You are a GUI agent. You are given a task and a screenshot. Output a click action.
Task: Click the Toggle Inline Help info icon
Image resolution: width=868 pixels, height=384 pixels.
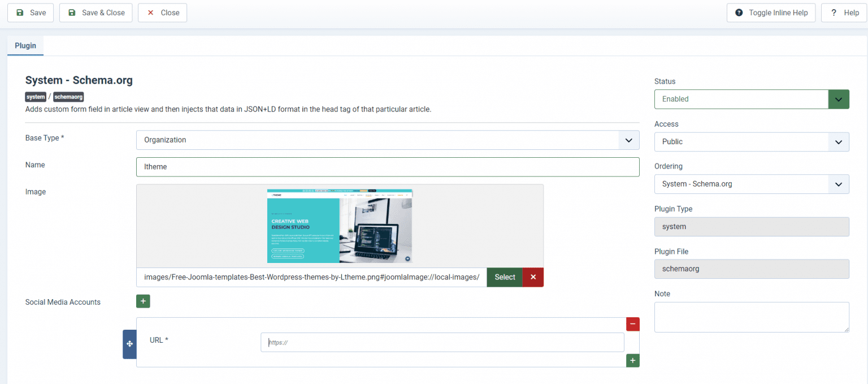(740, 12)
